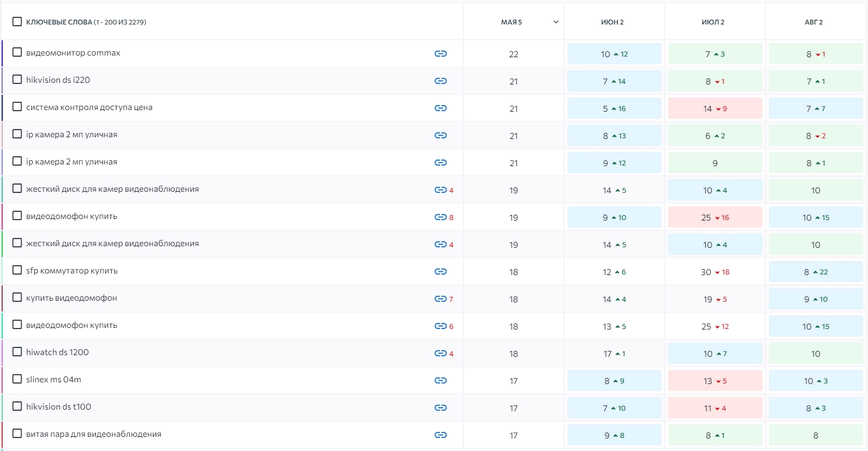This screenshot has width=868, height=451.
Task: Click ИЮЛ cell 13 ▼5 for slinex ms 04m
Action: [x=715, y=381]
